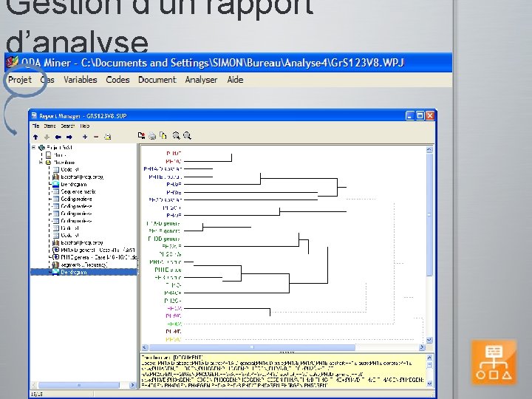Click the yellow notes panel scroll down arrow
532x399 pixels.
coord(429,383)
